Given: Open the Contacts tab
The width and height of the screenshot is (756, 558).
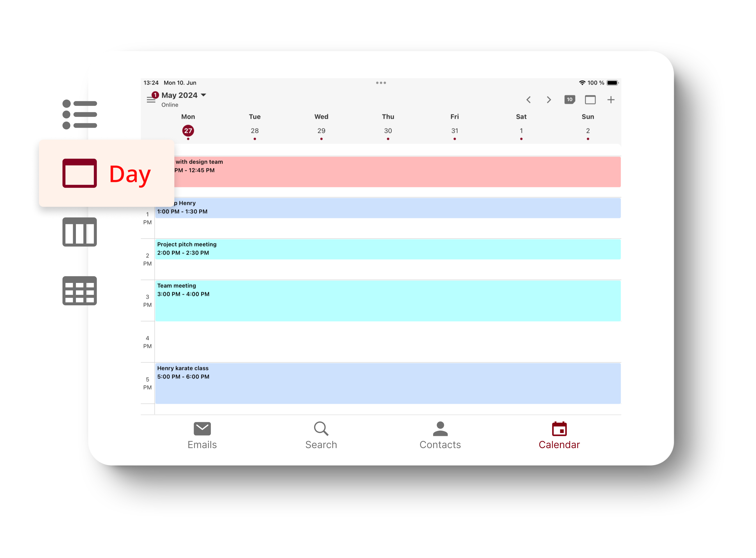Looking at the screenshot, I should coord(440,436).
